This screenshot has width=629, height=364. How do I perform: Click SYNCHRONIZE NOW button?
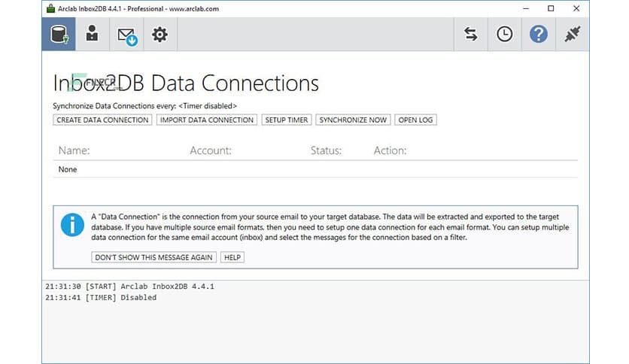click(x=353, y=120)
